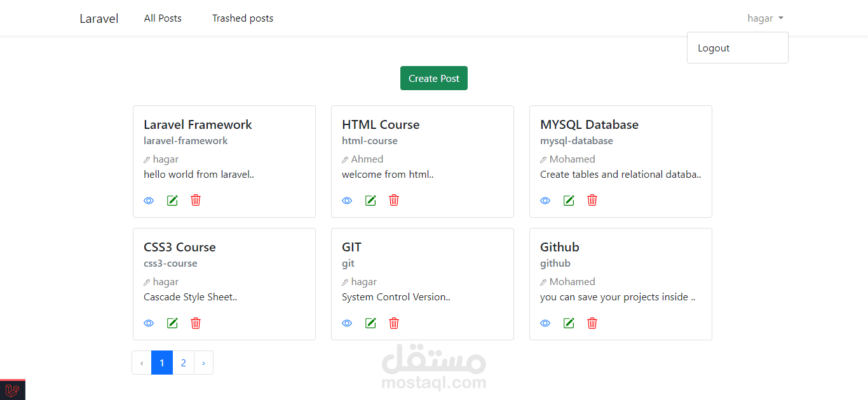The height and width of the screenshot is (400, 868).
Task: Click the laravel-framework slug text
Action: coord(186,141)
